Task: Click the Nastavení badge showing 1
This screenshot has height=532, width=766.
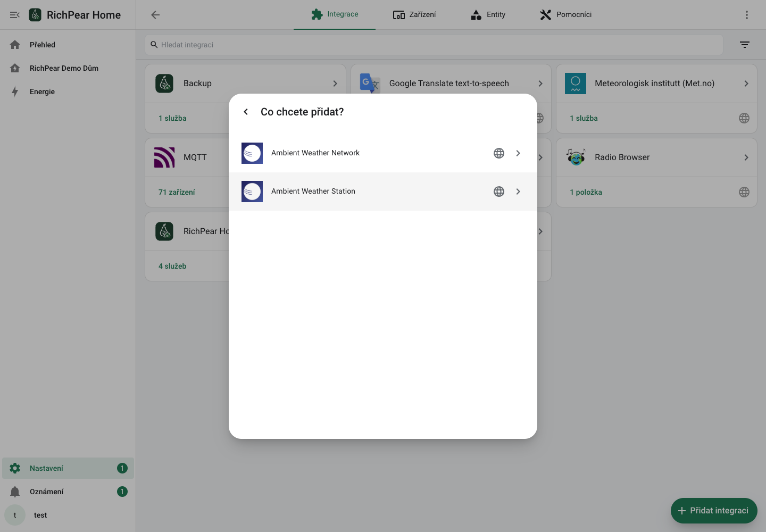Action: [122, 468]
